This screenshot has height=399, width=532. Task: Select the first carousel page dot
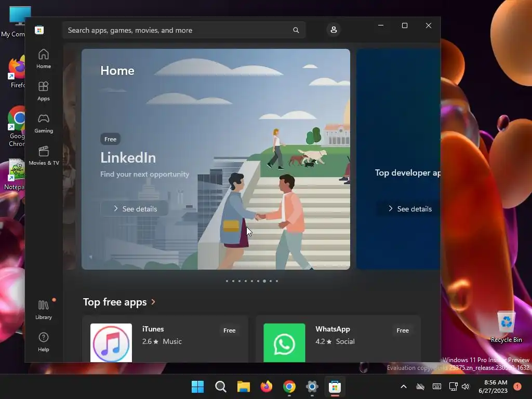tap(227, 281)
